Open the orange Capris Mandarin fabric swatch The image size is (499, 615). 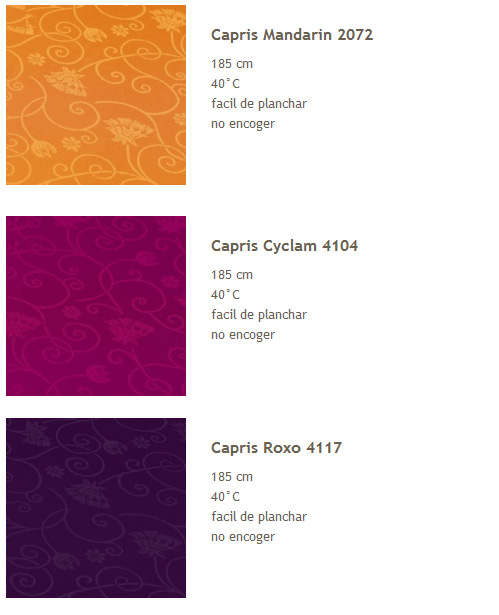pyautogui.click(x=96, y=95)
